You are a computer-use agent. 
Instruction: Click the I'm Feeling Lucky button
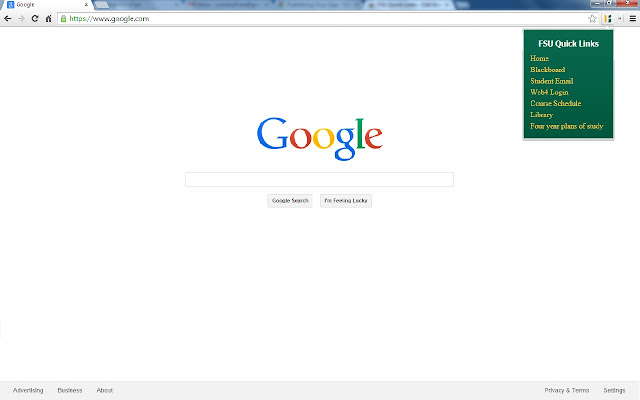(346, 201)
